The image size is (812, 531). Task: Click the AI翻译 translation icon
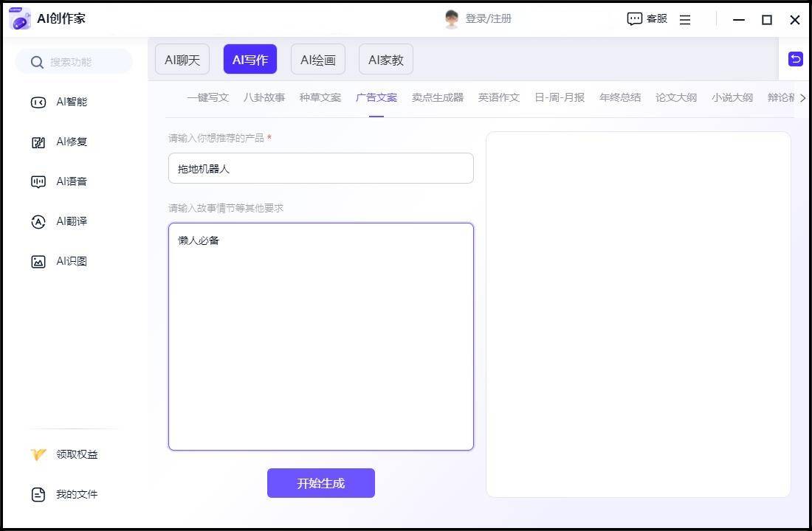(x=38, y=222)
